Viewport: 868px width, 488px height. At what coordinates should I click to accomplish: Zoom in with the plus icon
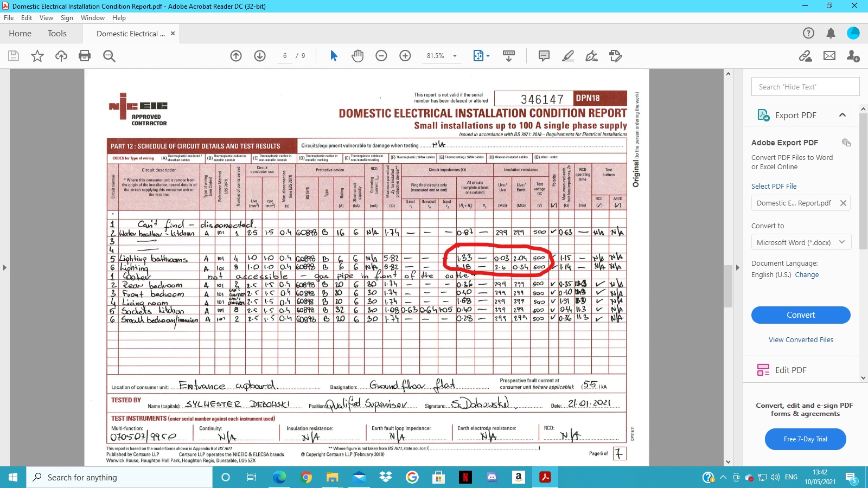pos(405,56)
